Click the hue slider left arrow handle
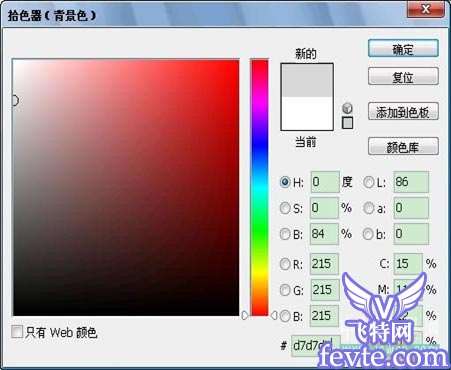 245,315
